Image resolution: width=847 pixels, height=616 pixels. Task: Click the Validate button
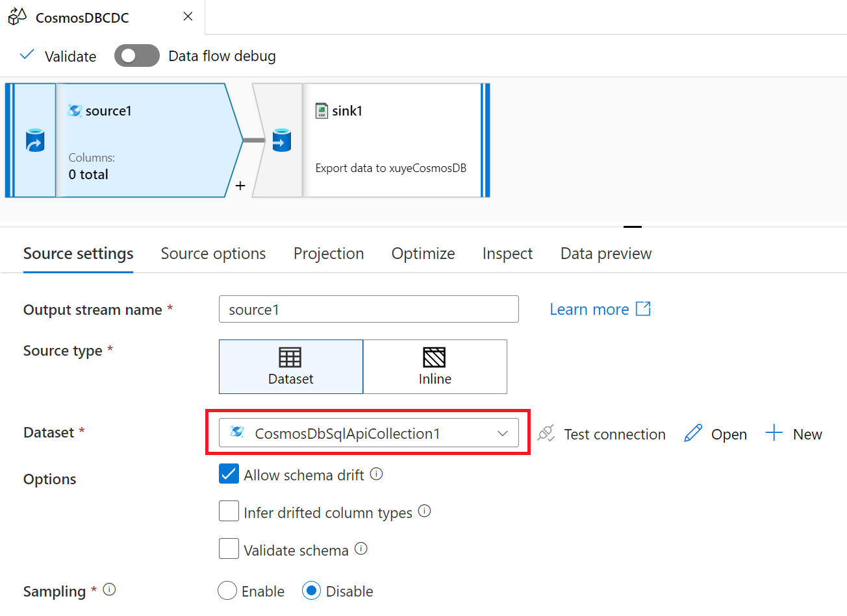click(x=58, y=56)
